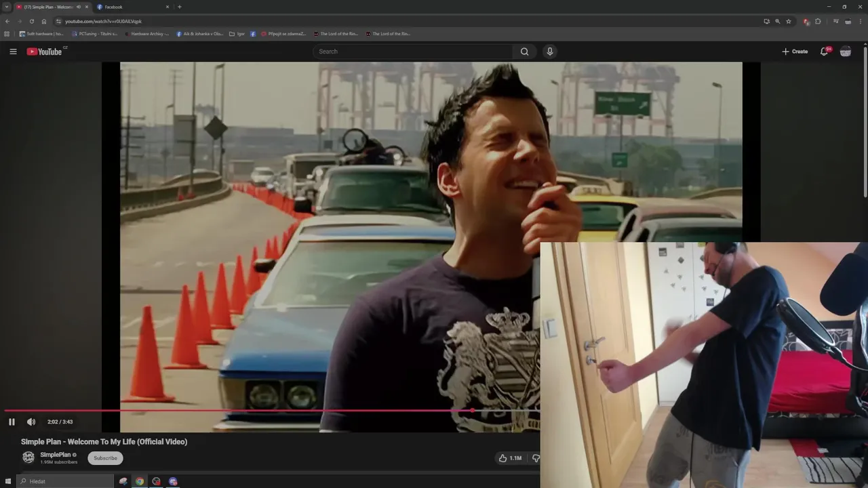Open the SimplePlan channel name link

click(x=55, y=455)
